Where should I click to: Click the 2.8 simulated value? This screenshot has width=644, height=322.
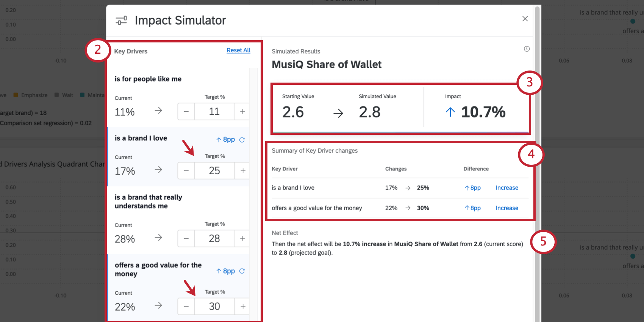(x=370, y=112)
